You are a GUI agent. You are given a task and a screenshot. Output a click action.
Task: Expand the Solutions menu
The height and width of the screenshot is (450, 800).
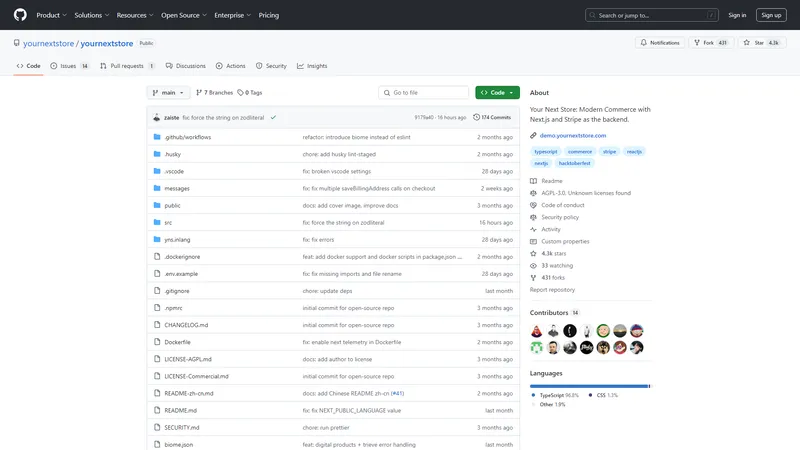point(92,15)
